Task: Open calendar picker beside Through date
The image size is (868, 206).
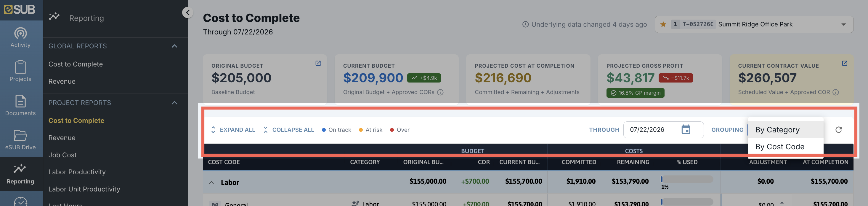Action: click(686, 130)
